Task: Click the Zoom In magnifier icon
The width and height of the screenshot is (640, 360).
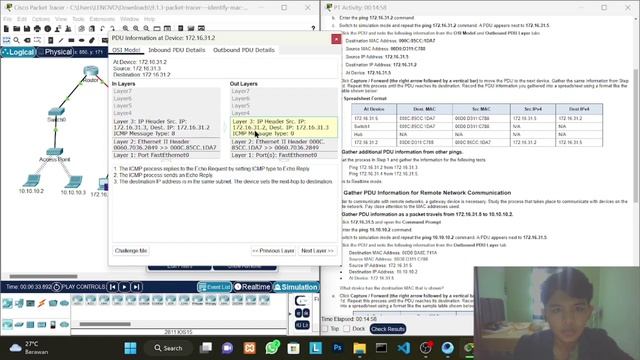Action: pyautogui.click(x=126, y=29)
